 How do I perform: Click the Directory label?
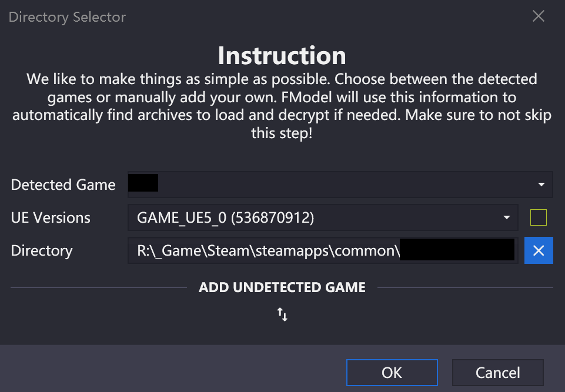41,250
